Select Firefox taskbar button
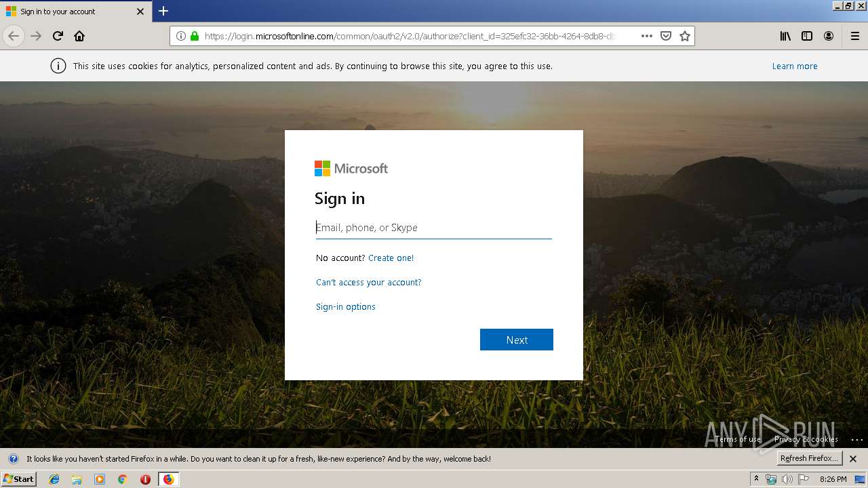 click(168, 479)
